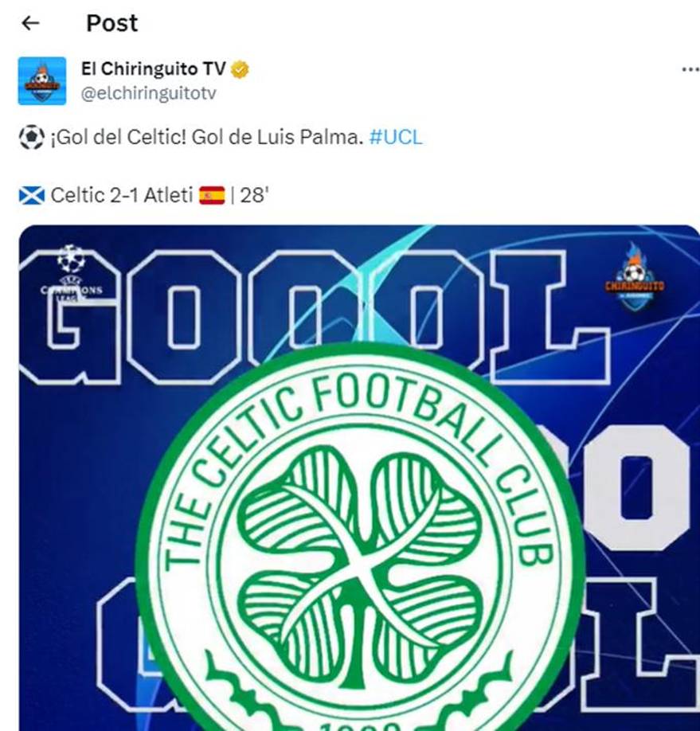This screenshot has width=700, height=731.
Task: Open the @elchiringuitotv handle link
Action: click(148, 93)
